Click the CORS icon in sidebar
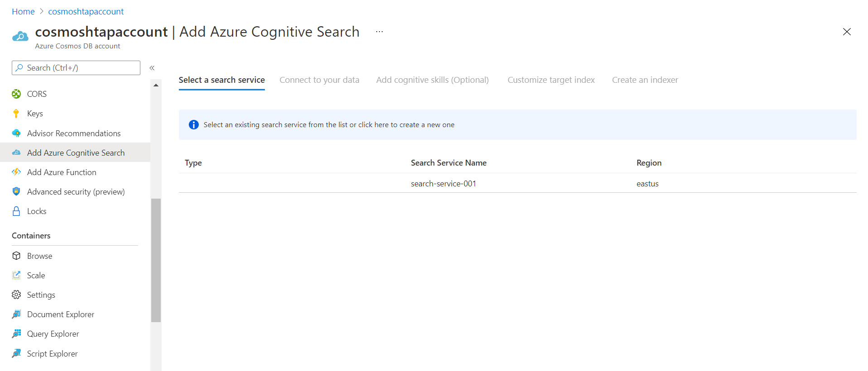 [16, 94]
